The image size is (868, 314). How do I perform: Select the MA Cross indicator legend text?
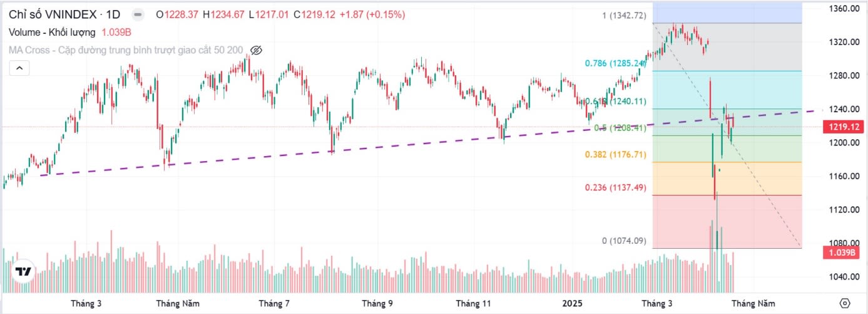(126, 50)
